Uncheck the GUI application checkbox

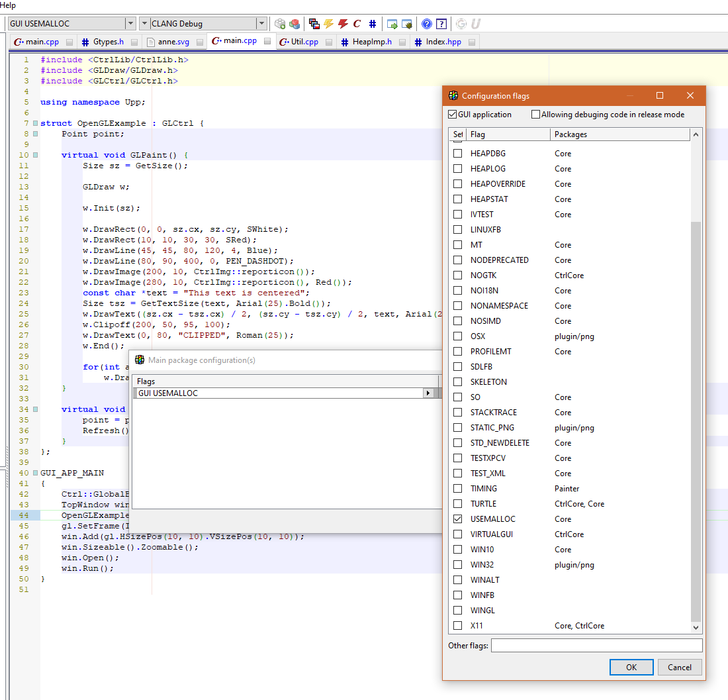pyautogui.click(x=453, y=115)
